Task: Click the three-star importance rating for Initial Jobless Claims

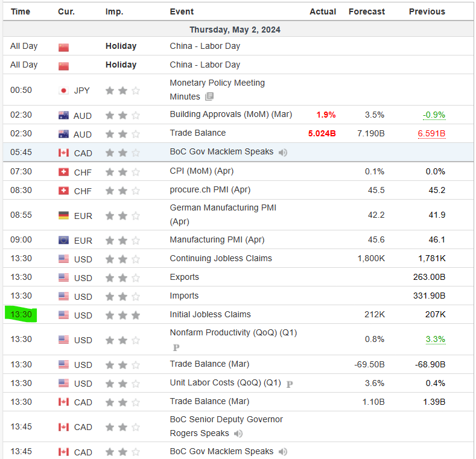Action: tap(122, 315)
